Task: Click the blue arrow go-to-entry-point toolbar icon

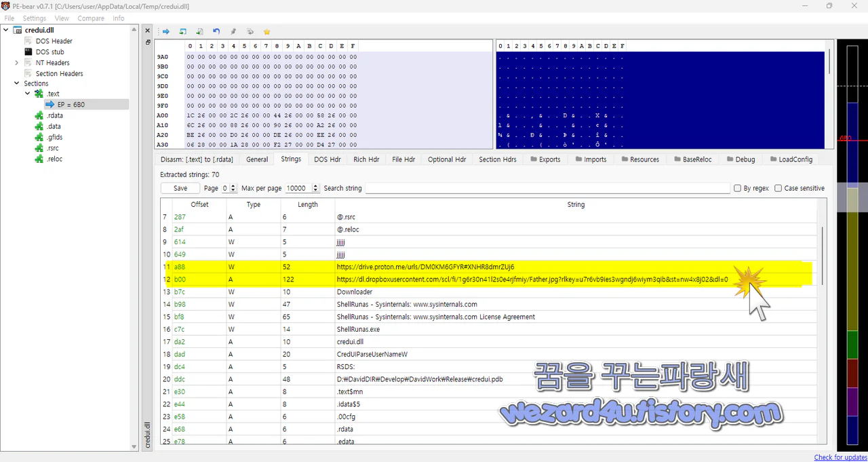Action: [x=166, y=31]
